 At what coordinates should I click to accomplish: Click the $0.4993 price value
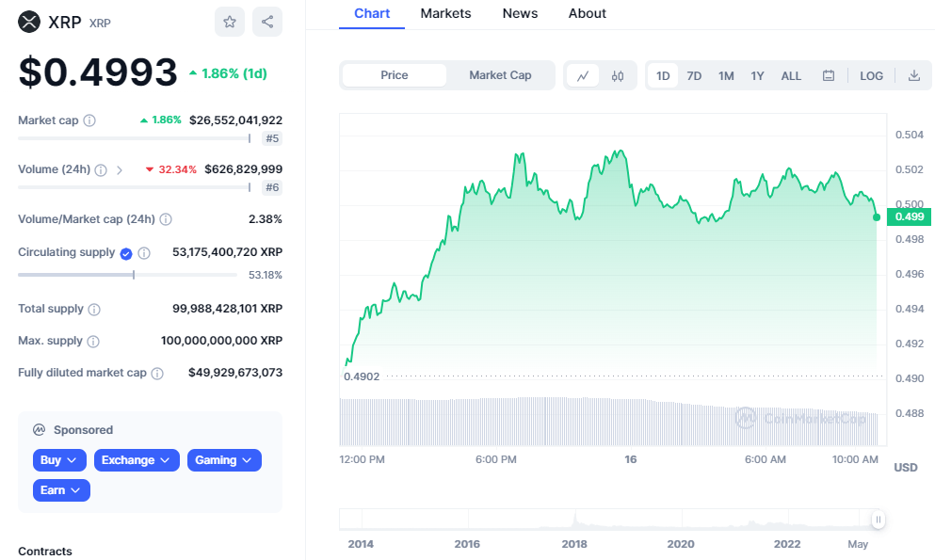(98, 72)
